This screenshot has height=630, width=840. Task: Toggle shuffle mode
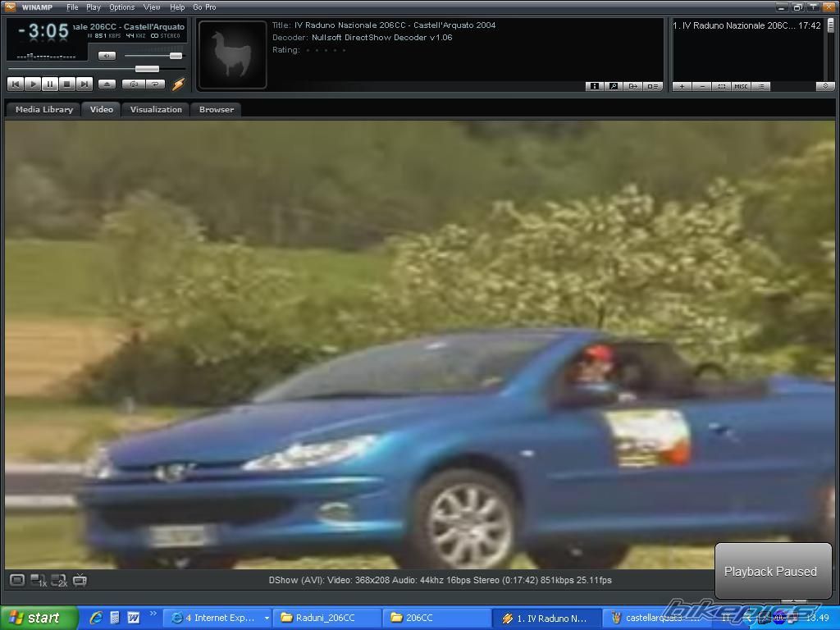coord(134,84)
